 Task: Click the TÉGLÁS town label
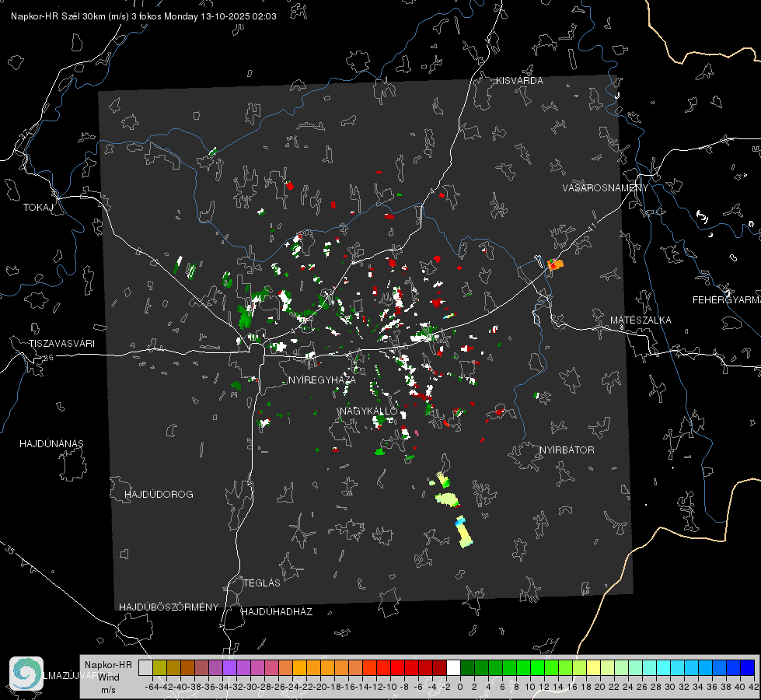(262, 583)
